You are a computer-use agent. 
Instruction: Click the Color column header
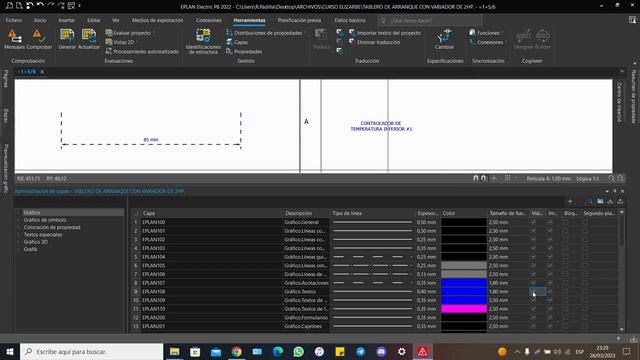click(x=464, y=213)
